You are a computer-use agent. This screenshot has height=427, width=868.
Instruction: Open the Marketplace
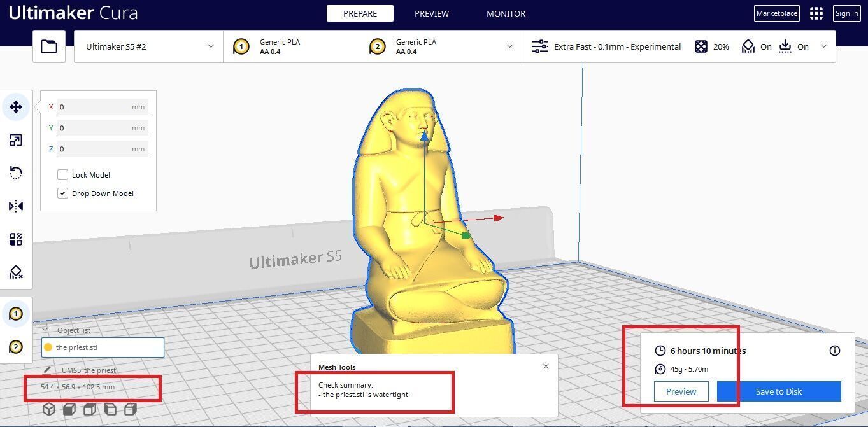pyautogui.click(x=777, y=13)
